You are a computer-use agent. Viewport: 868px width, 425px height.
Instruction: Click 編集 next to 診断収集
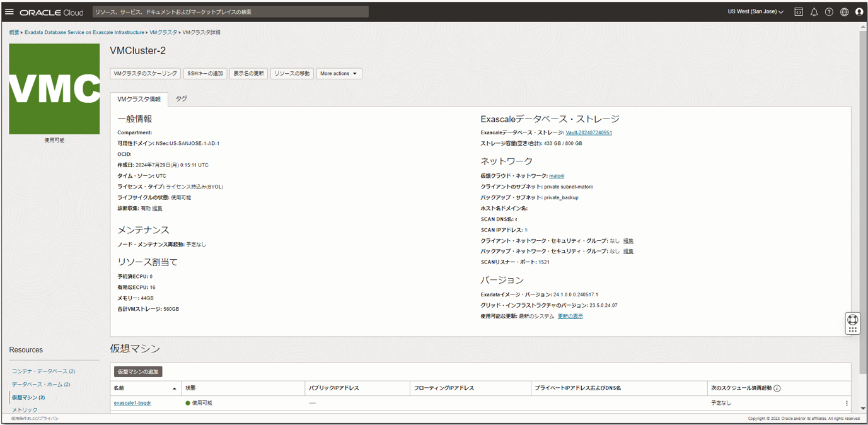[x=158, y=208]
